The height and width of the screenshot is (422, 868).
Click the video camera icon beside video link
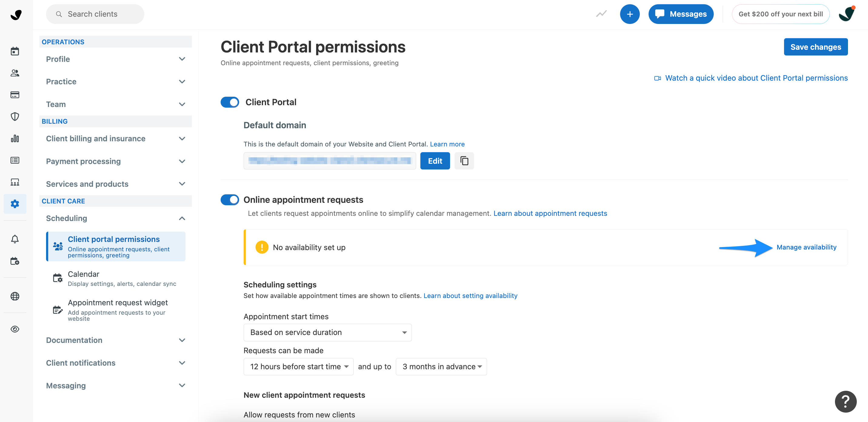click(x=657, y=78)
